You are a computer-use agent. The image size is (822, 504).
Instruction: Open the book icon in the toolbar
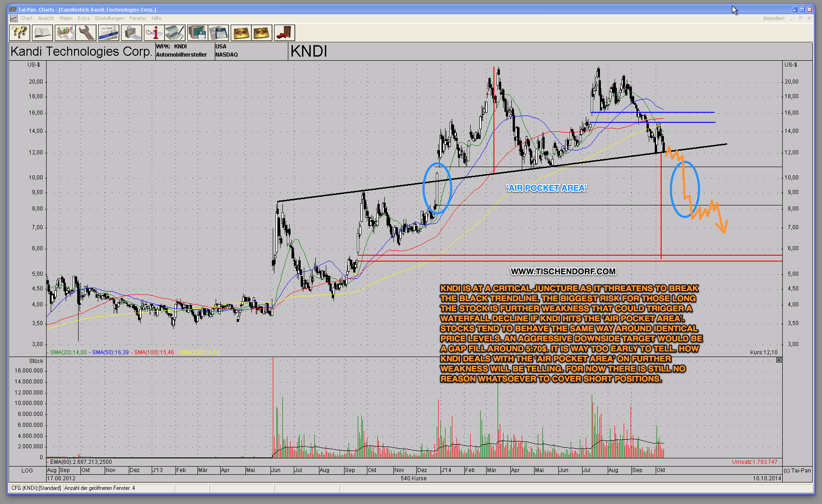tap(42, 33)
